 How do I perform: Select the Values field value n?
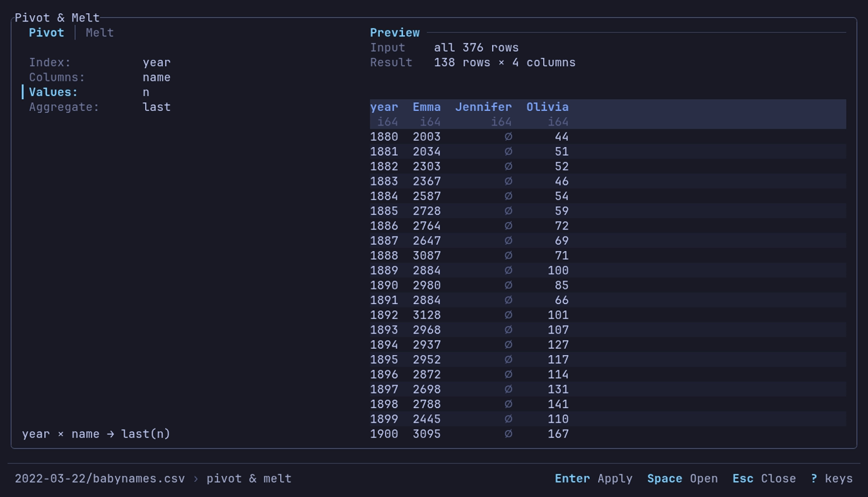pyautogui.click(x=146, y=92)
